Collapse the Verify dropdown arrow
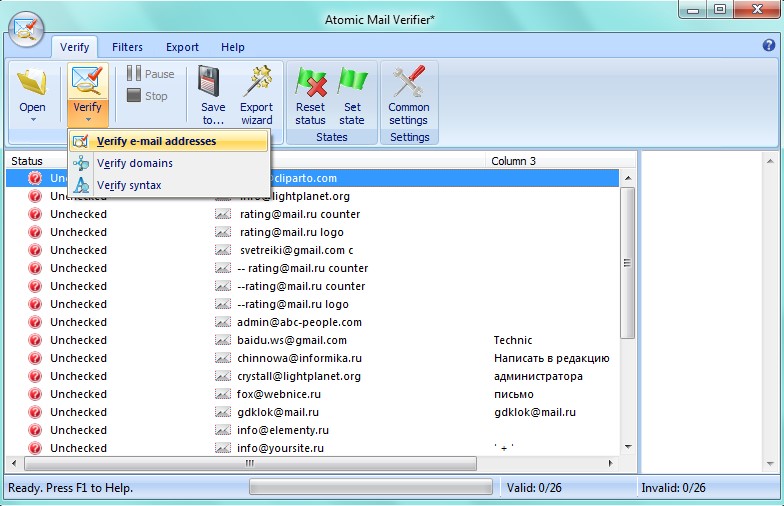The height and width of the screenshot is (506, 784). point(88,120)
